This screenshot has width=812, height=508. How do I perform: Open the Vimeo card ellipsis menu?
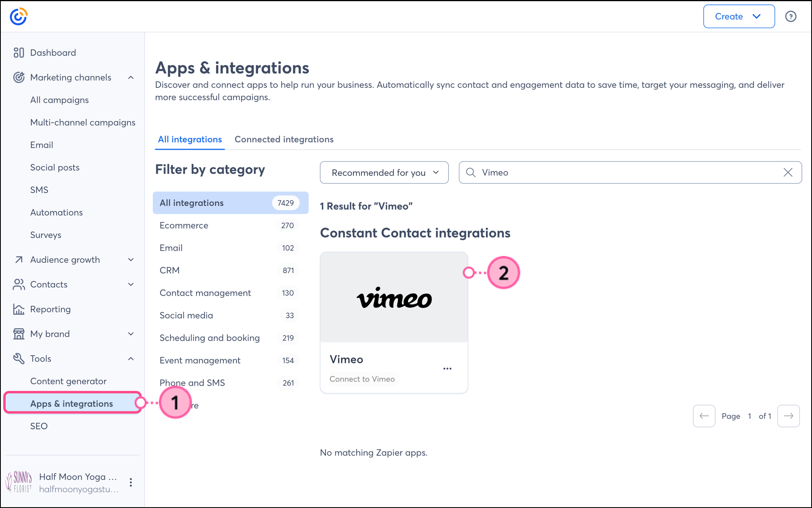(x=447, y=369)
